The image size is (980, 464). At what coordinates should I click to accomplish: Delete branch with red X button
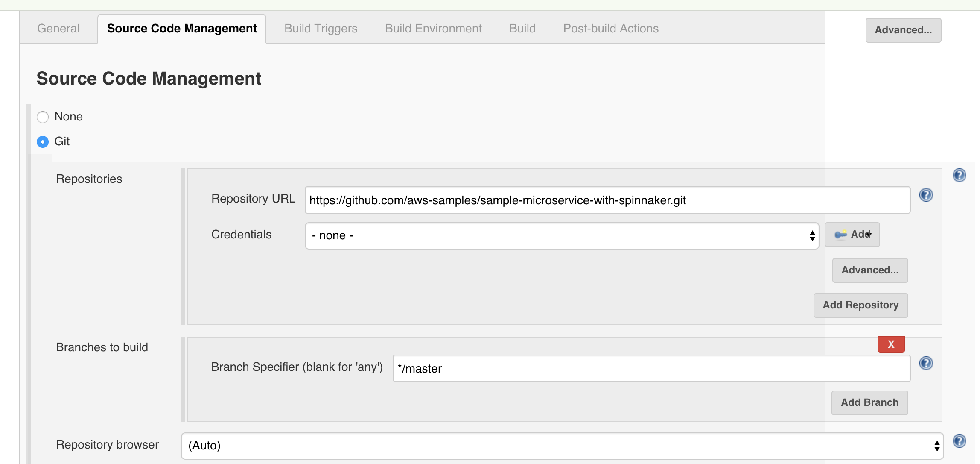891,344
